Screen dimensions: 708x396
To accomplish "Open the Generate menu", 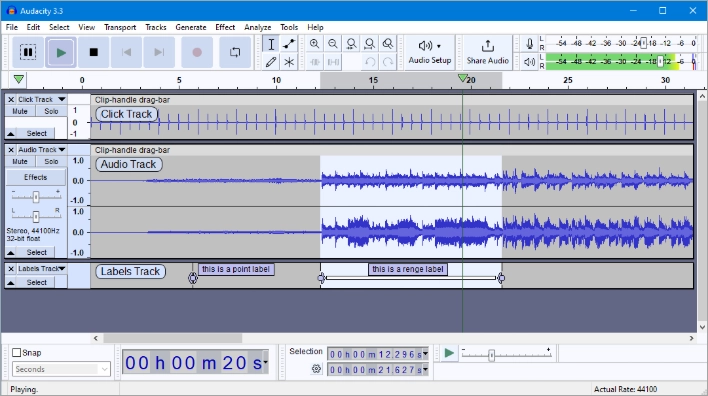I will click(191, 27).
